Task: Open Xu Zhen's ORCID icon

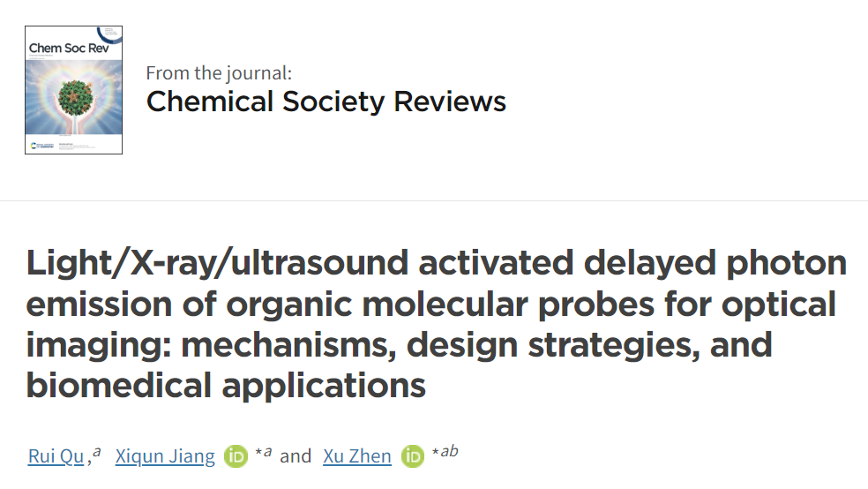Action: pos(413,456)
